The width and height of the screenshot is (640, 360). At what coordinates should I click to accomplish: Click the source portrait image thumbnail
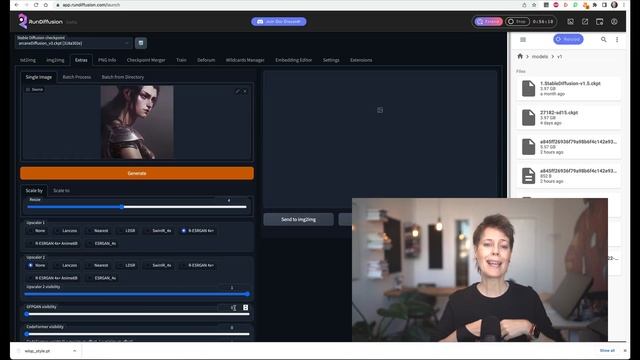point(137,122)
